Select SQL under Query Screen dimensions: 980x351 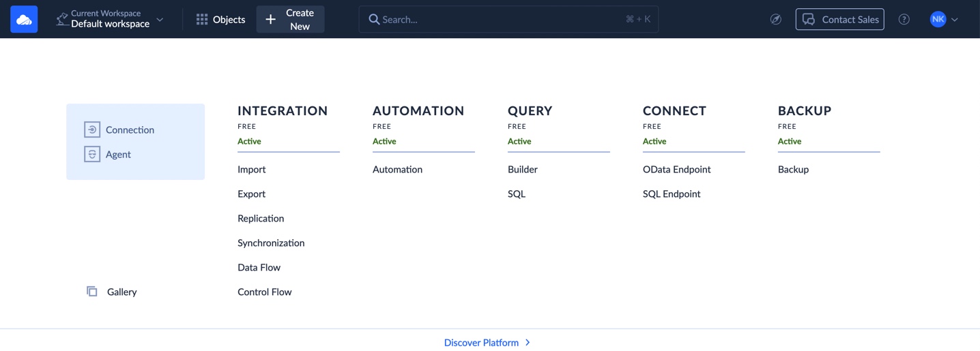(517, 194)
